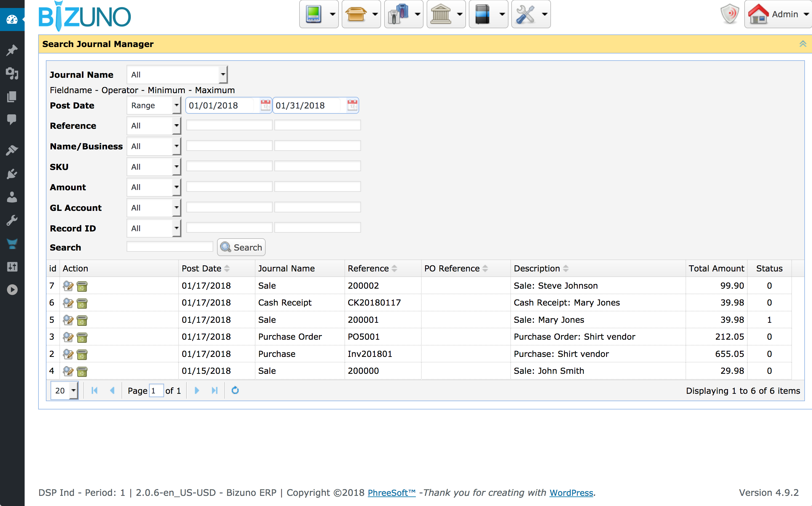This screenshot has width=812, height=506.
Task: Open the PhreeSoft link in footer
Action: 391,492
